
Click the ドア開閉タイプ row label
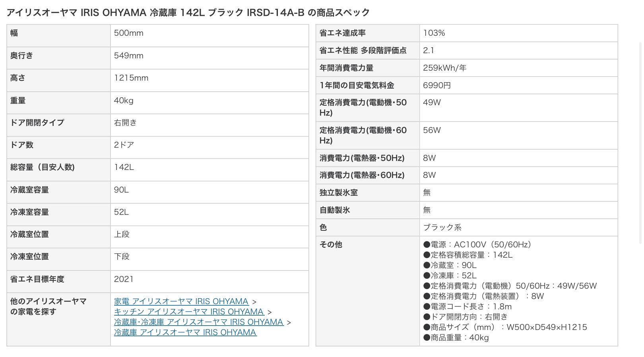pyautogui.click(x=37, y=123)
